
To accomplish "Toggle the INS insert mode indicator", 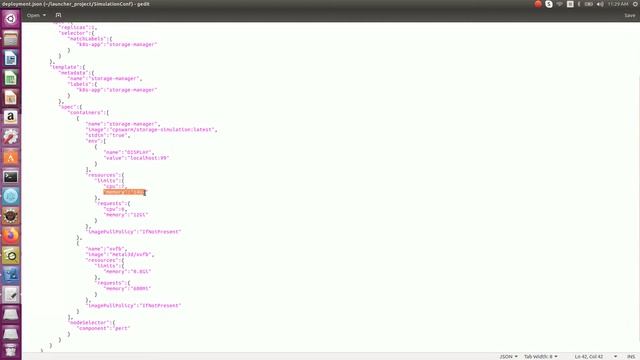I will [631, 356].
